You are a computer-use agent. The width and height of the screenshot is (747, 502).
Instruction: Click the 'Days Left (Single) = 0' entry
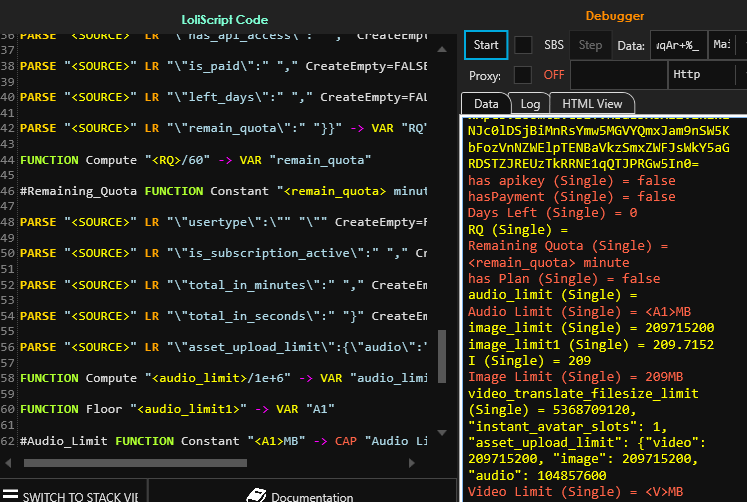(x=553, y=213)
